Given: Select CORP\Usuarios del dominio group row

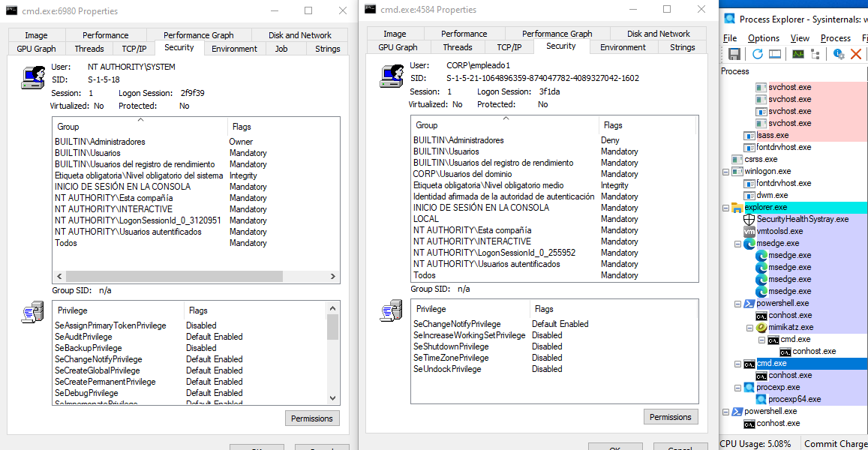Looking at the screenshot, I should pos(554,174).
